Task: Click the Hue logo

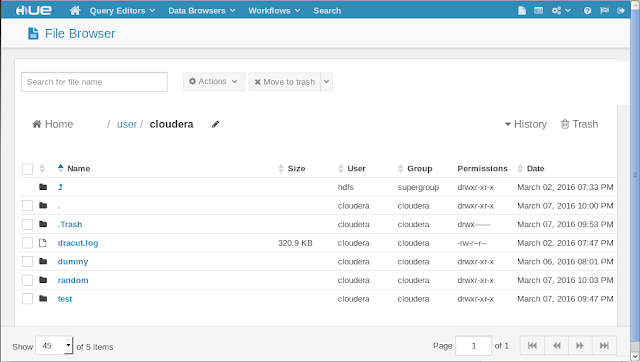Action: click(33, 11)
